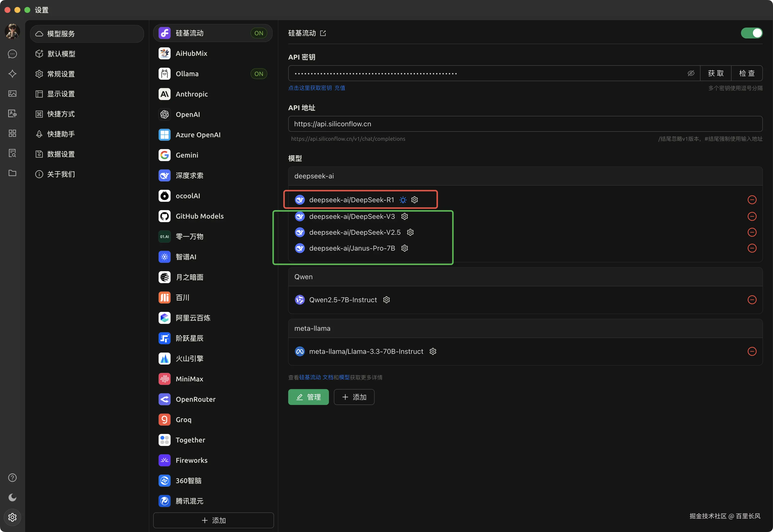Image resolution: width=773 pixels, height=532 pixels.
Task: Click the green 管理 manage models button
Action: click(308, 397)
